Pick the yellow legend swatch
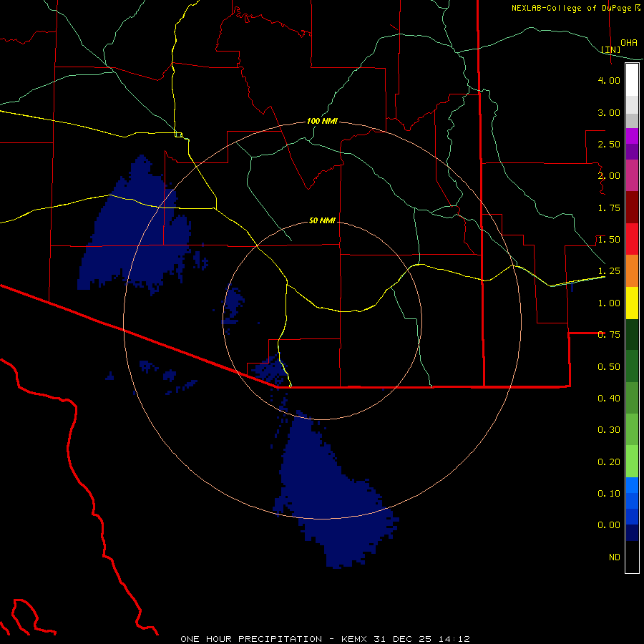 (x=632, y=303)
